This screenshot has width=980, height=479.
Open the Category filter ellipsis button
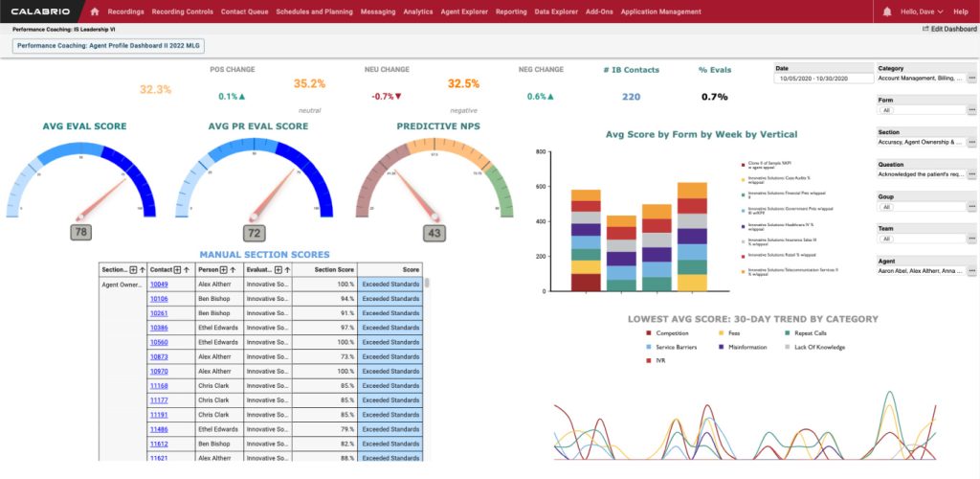click(x=971, y=79)
